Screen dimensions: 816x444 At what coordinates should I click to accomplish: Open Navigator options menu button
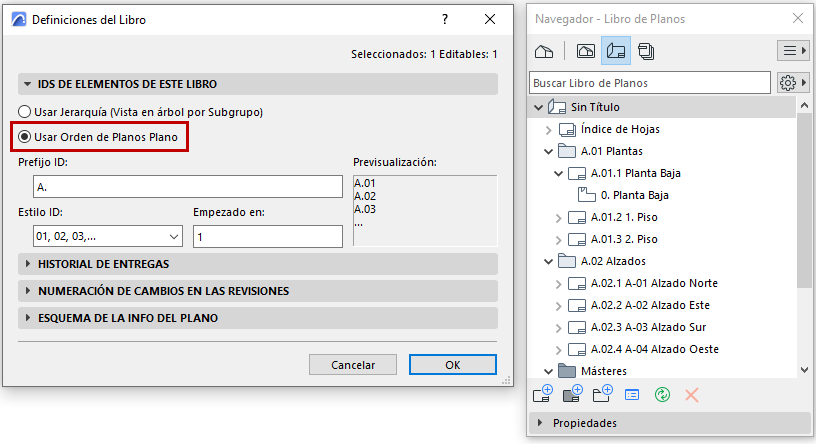coord(794,50)
